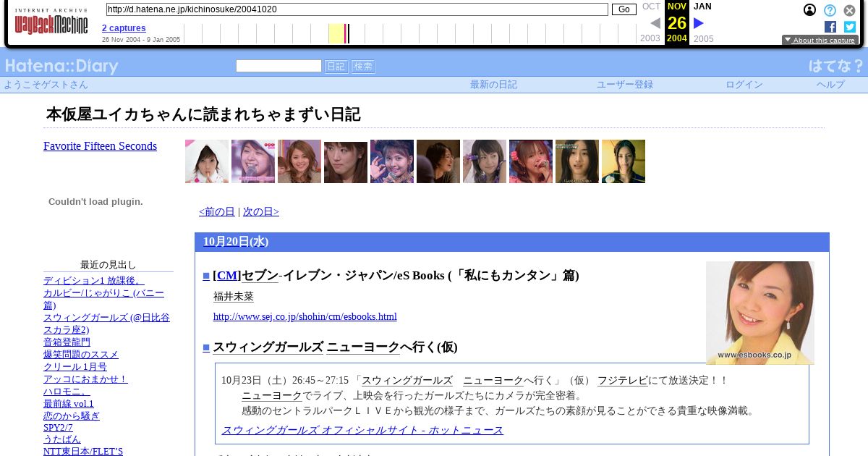Open sidebar link 恋のから騒ぎ
The height and width of the screenshot is (456, 868).
[x=72, y=416]
